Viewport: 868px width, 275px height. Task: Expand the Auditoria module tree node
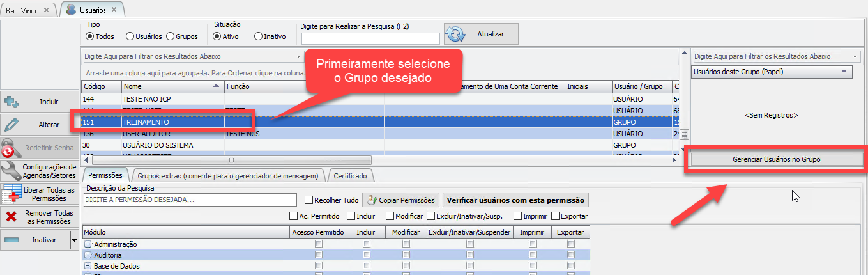point(88,255)
